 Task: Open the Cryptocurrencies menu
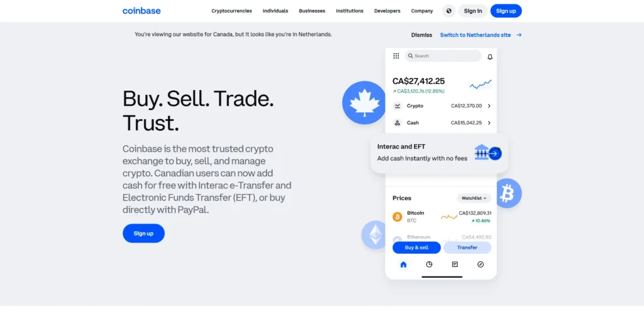click(231, 11)
